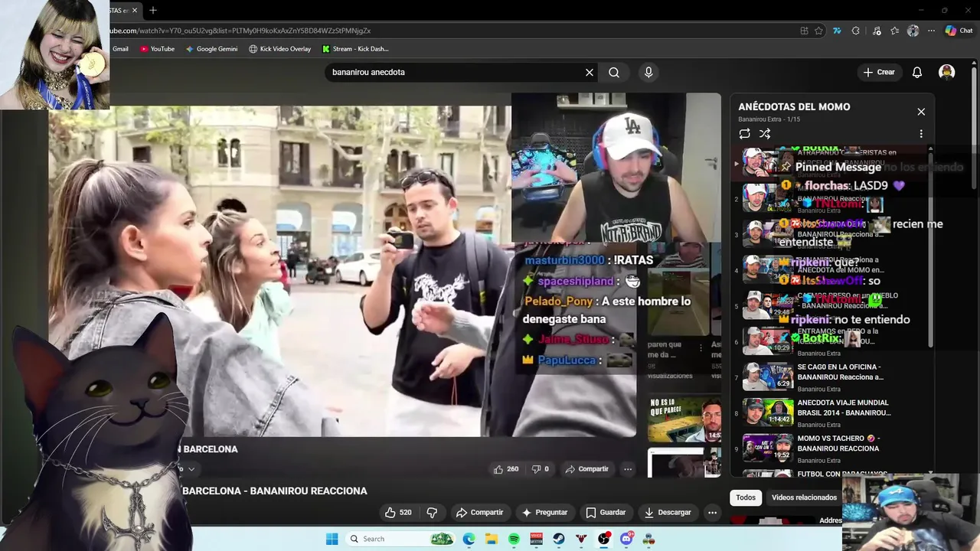Image resolution: width=980 pixels, height=551 pixels.
Task: Open Discord from the taskbar
Action: point(626,539)
